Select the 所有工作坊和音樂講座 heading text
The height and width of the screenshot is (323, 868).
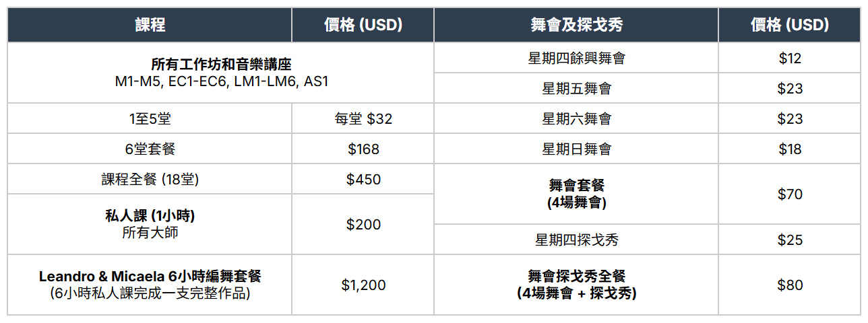221,65
